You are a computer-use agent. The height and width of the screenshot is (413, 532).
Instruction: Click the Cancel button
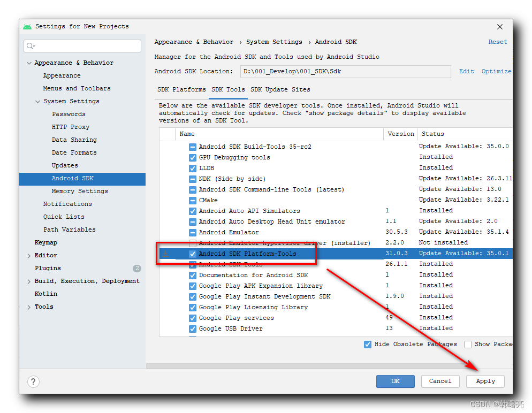(x=440, y=381)
